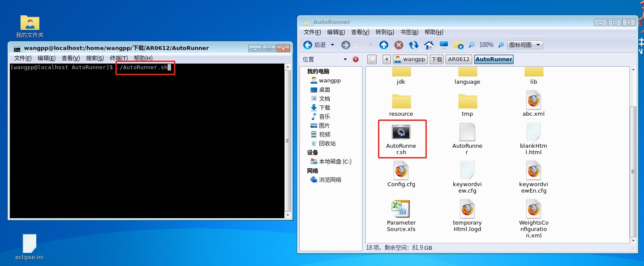Click the magnifier search icon

point(471,45)
